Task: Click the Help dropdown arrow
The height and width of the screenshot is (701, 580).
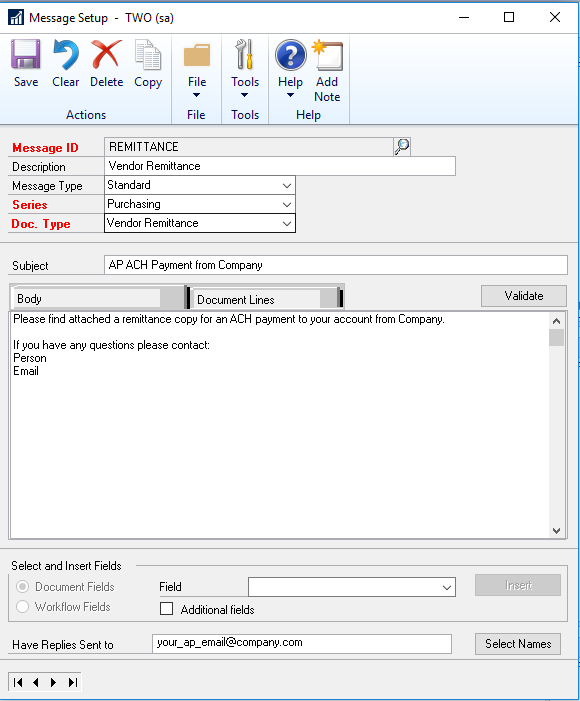Action: tap(290, 95)
